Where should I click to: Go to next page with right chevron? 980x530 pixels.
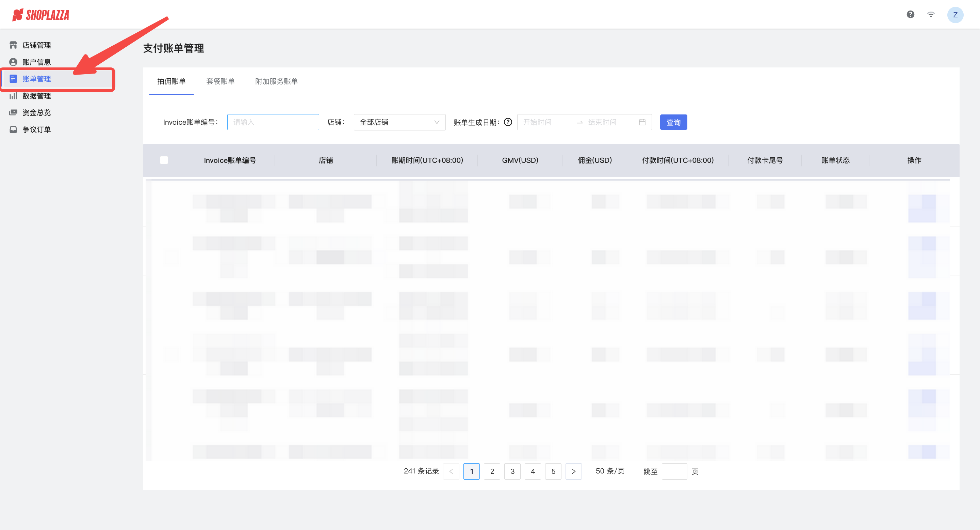(573, 471)
